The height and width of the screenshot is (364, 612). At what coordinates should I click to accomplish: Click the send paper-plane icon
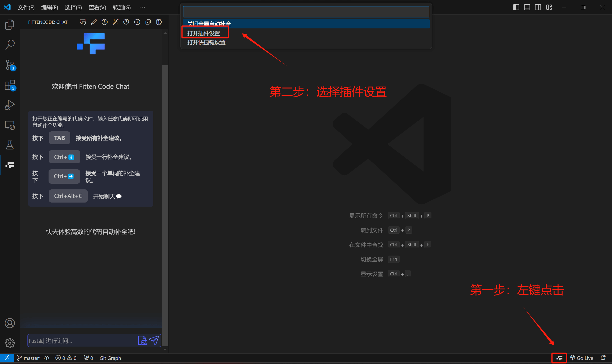coord(154,340)
